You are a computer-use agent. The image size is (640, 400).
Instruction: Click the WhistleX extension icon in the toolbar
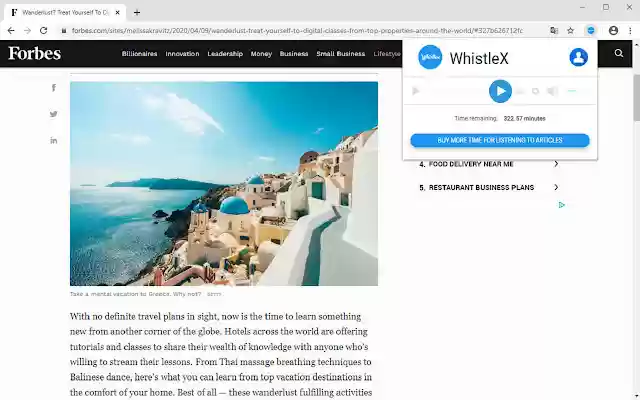click(591, 31)
